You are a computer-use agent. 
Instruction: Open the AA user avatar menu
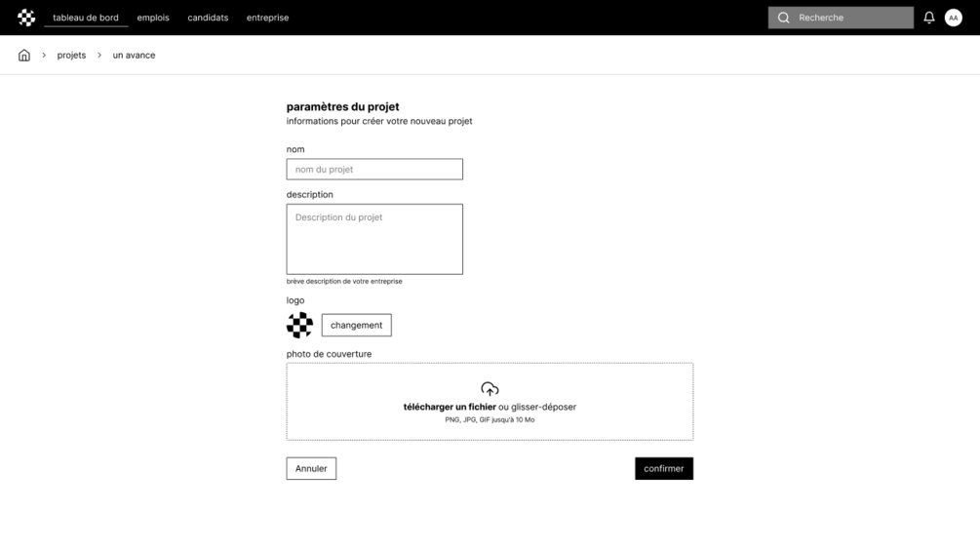[x=953, y=18]
